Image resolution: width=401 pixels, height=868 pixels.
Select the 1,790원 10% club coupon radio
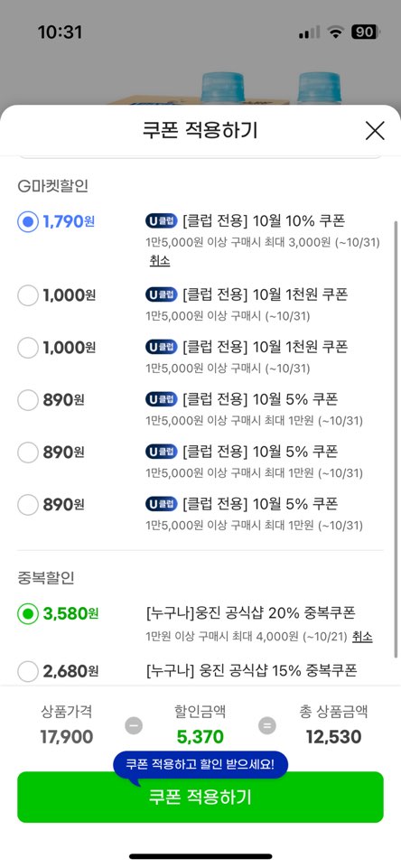coord(28,222)
